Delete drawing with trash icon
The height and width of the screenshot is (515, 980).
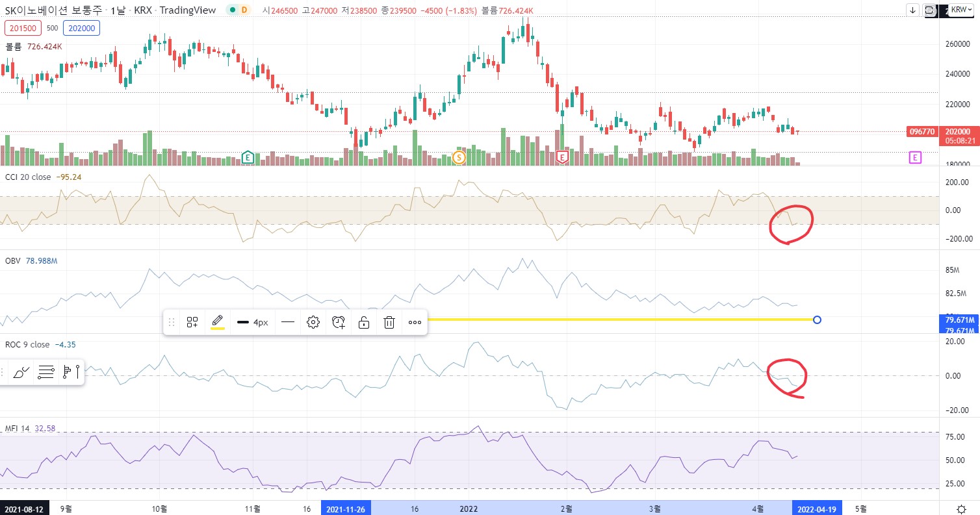[389, 322]
